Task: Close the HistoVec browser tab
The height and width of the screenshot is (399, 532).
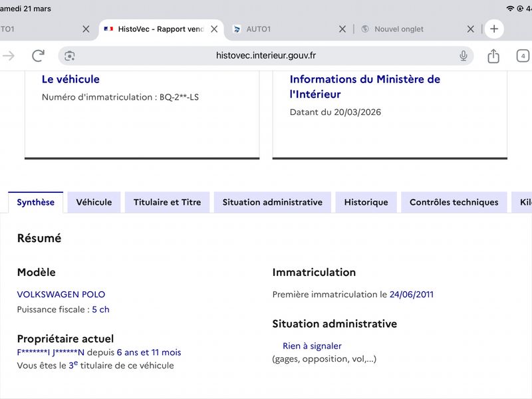Action: (214, 29)
